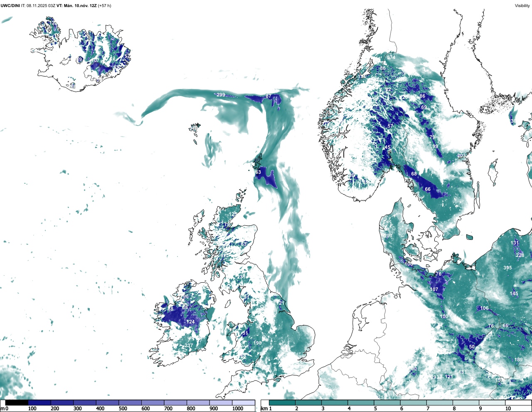Pick the lightest 9–10 km legend swatch
This screenshot has width=532, height=412.
pos(492,402)
